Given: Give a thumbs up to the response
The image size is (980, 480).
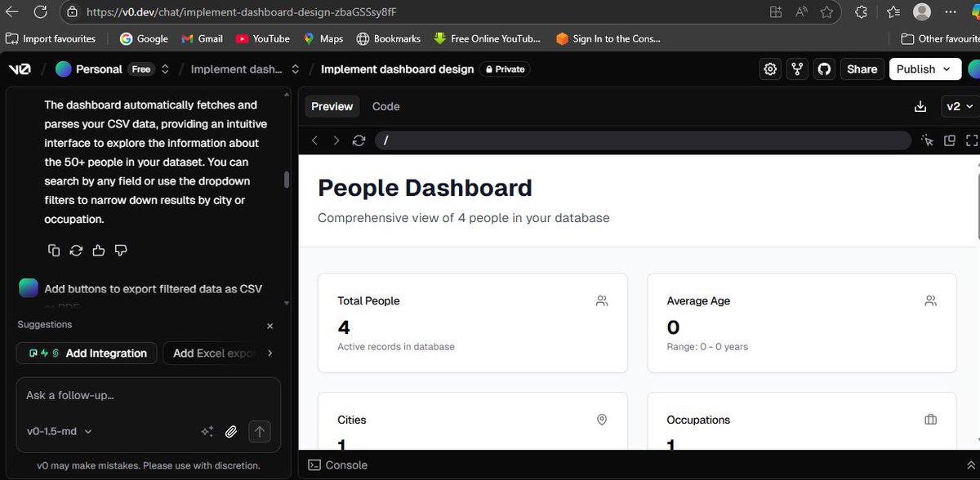Looking at the screenshot, I should (x=98, y=250).
